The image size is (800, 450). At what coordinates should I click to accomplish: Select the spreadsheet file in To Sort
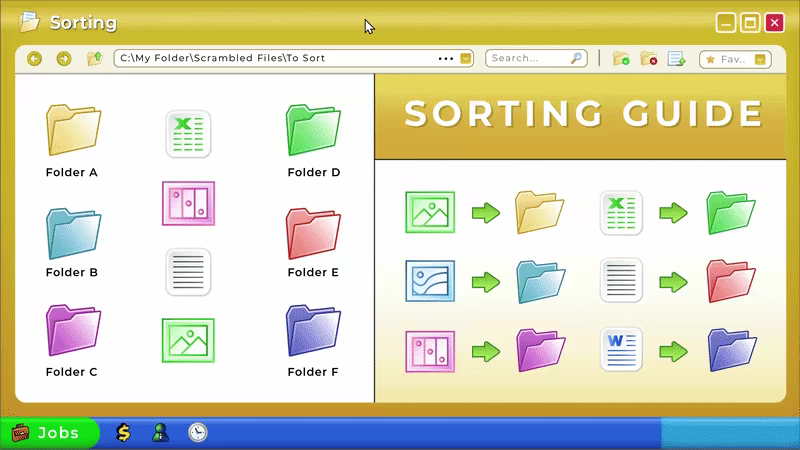188,134
